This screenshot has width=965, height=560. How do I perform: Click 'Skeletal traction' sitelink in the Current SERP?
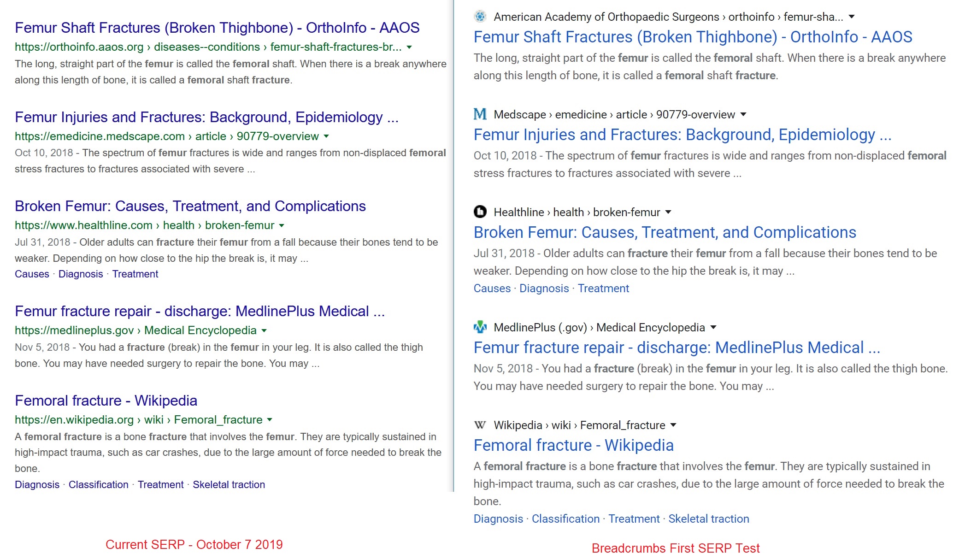point(229,485)
